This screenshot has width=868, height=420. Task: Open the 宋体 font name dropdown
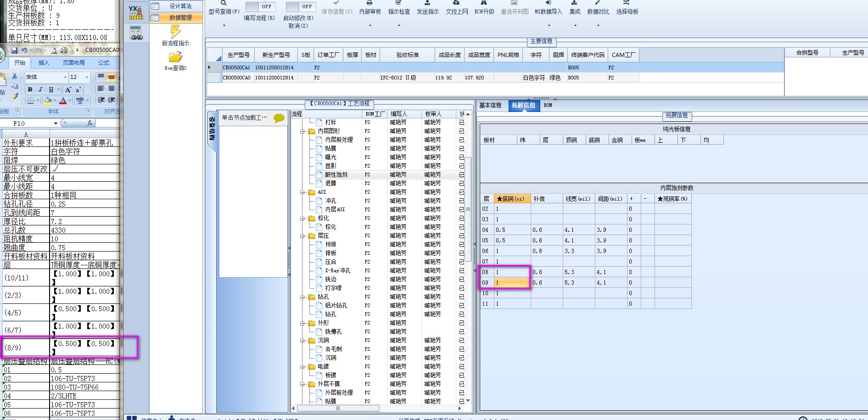click(x=65, y=77)
